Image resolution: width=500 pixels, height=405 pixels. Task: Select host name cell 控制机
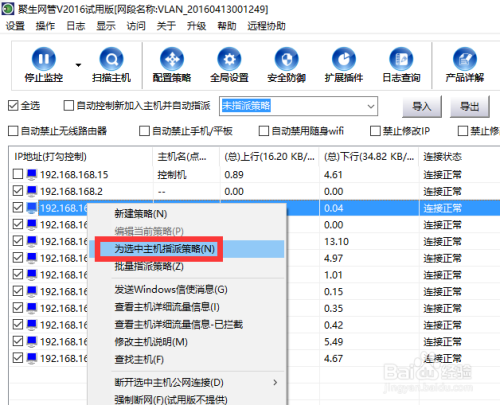[x=172, y=174]
